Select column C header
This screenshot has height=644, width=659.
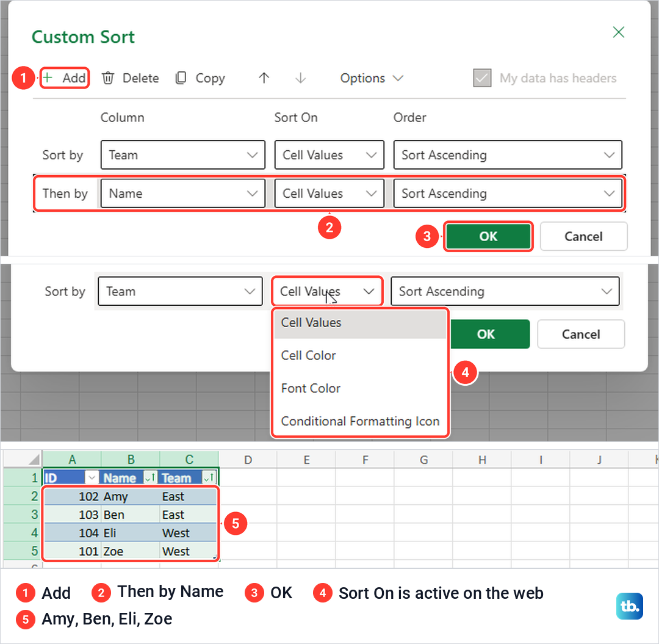coord(189,460)
